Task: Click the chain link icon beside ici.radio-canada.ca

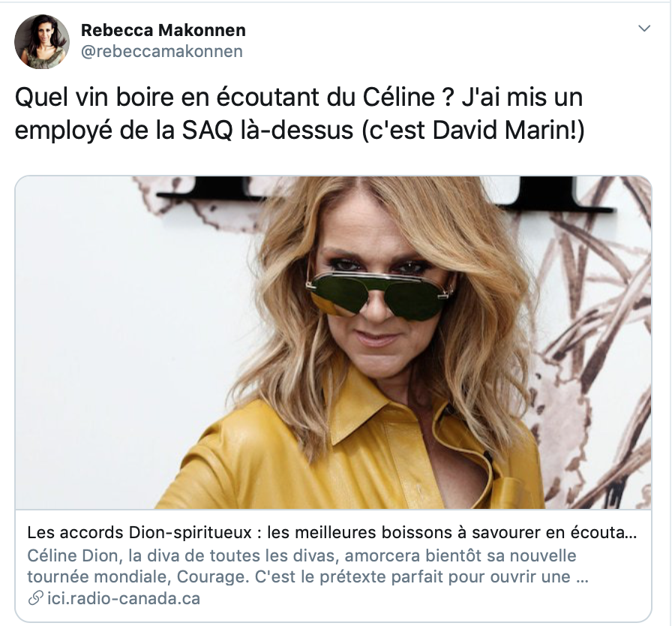Action: click(35, 597)
